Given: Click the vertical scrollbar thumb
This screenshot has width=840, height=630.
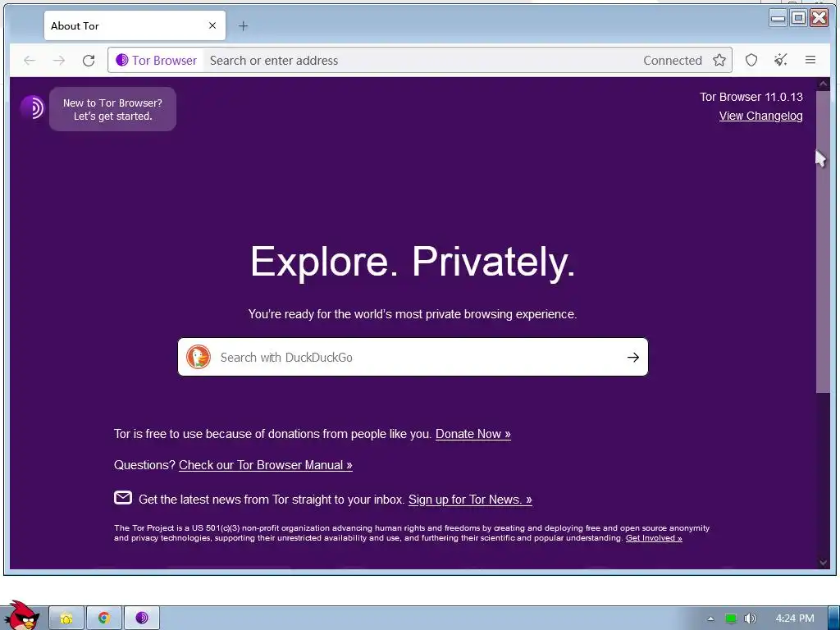Looking at the screenshot, I should click(823, 242).
